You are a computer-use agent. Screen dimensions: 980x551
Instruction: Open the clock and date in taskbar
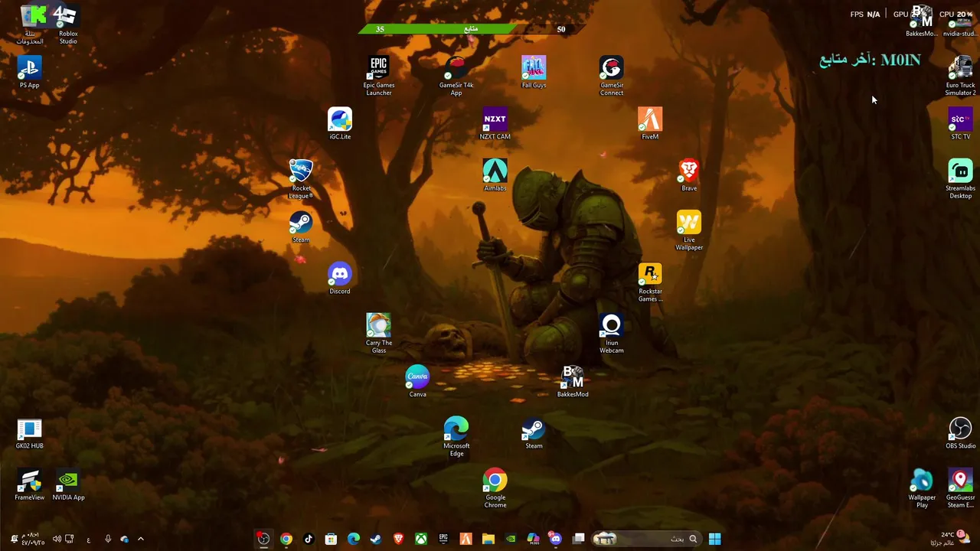[x=33, y=539]
